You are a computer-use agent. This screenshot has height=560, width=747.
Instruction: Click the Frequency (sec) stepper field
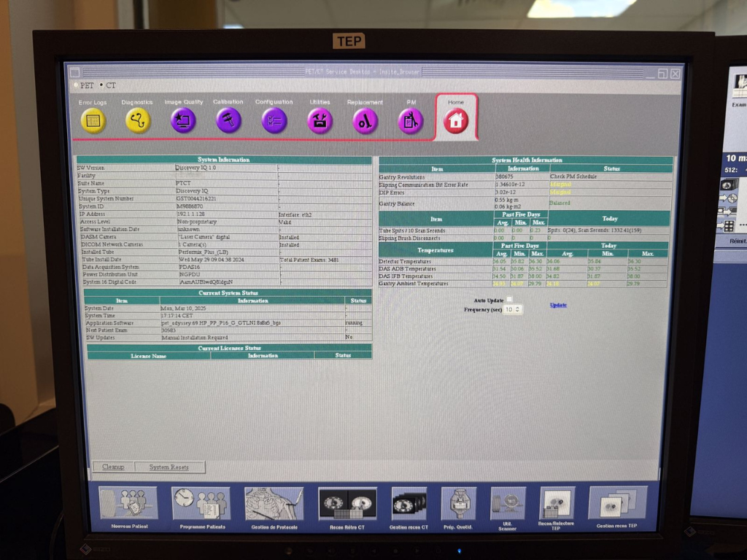point(513,309)
